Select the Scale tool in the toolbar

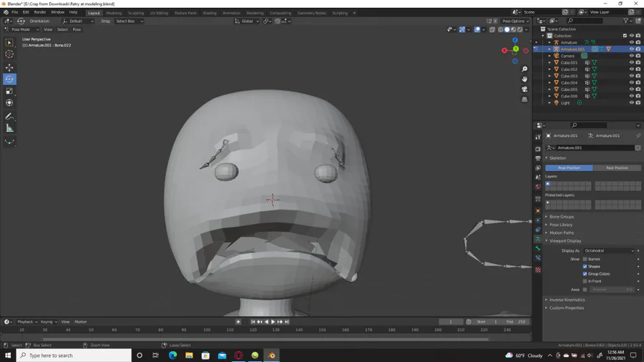pyautogui.click(x=9, y=91)
